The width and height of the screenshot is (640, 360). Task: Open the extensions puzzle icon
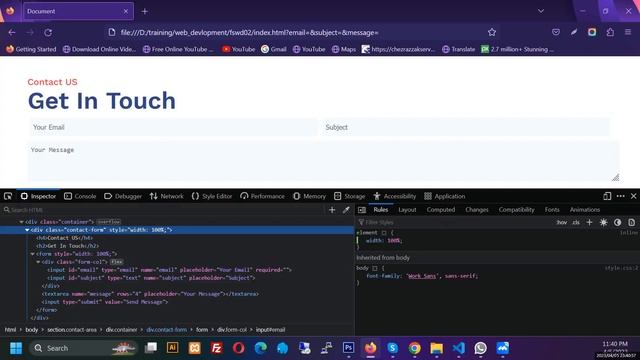(x=610, y=32)
